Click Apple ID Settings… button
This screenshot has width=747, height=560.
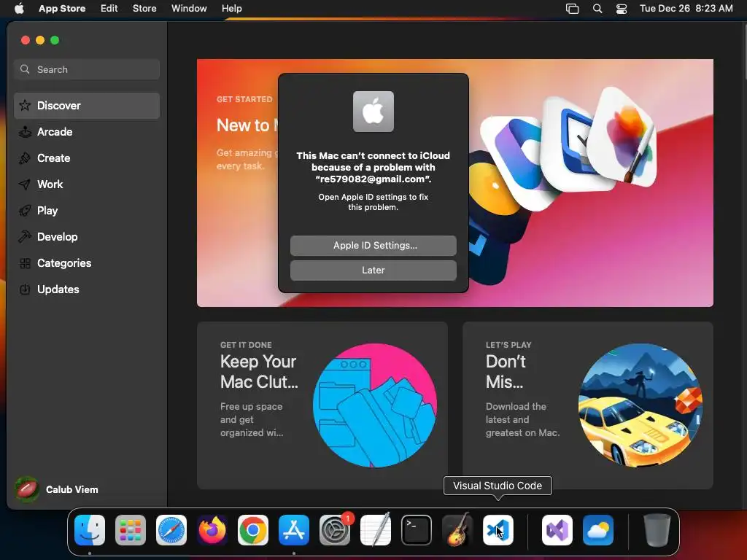coord(373,246)
